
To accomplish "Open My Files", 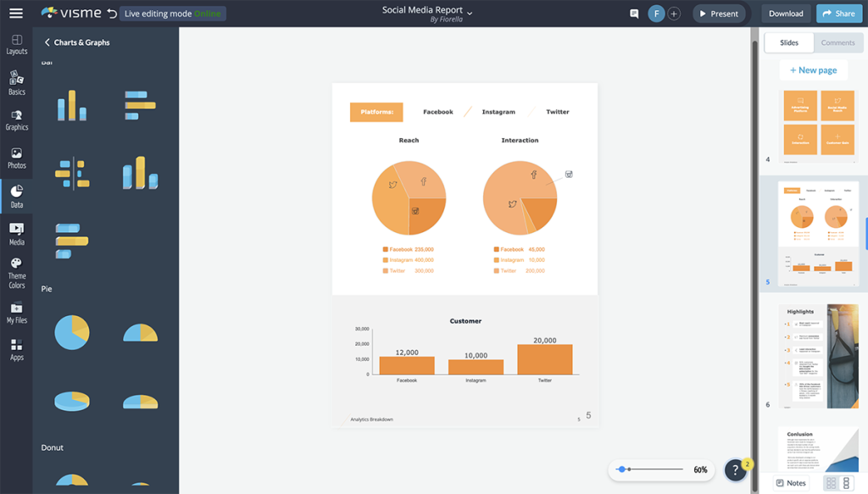I will tap(16, 314).
